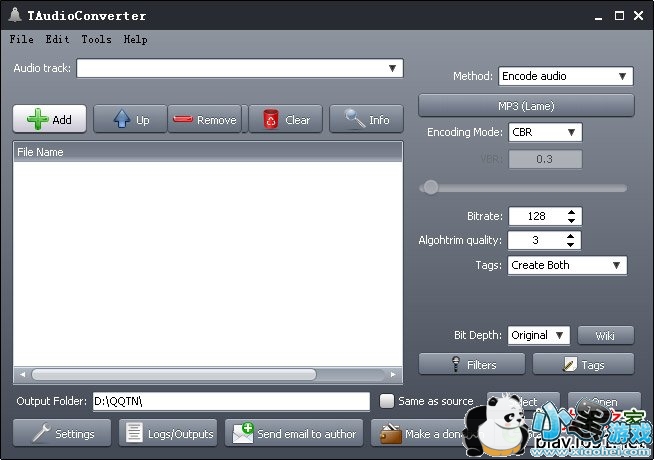The image size is (654, 460).
Task: Minimize the TAudioConverter window
Action: [x=599, y=17]
